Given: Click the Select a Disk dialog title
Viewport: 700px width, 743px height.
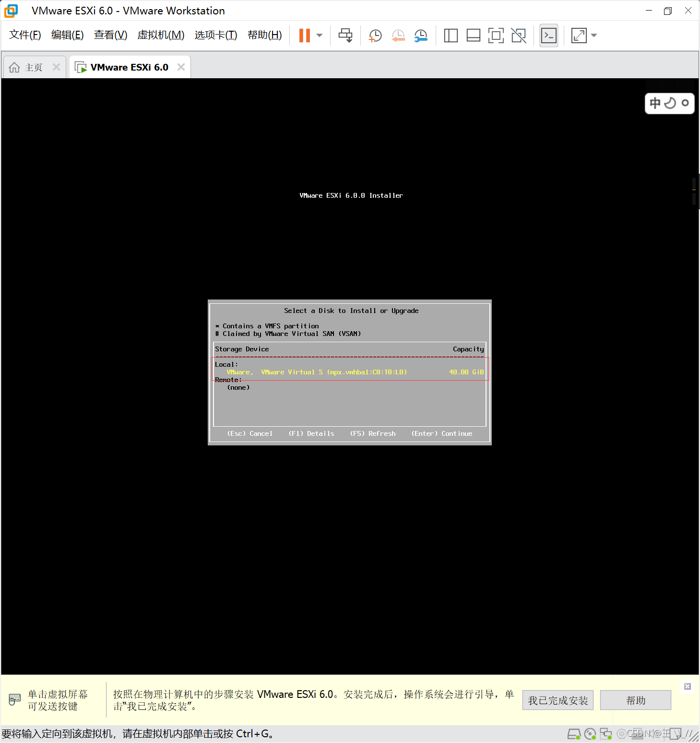Looking at the screenshot, I should point(351,311).
